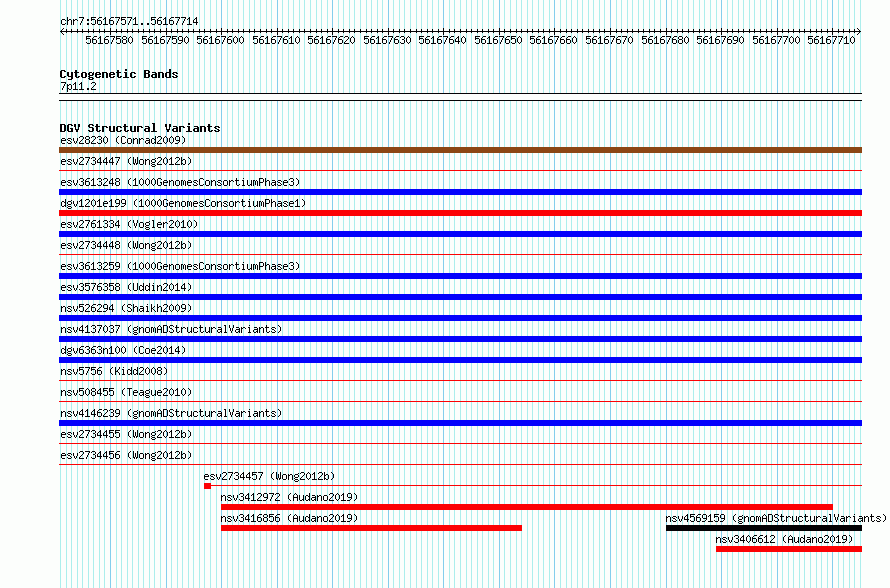Viewport: 890px width, 588px height.
Task: Open variant nsv526294 (Shaikh2009)
Action: (x=126, y=308)
